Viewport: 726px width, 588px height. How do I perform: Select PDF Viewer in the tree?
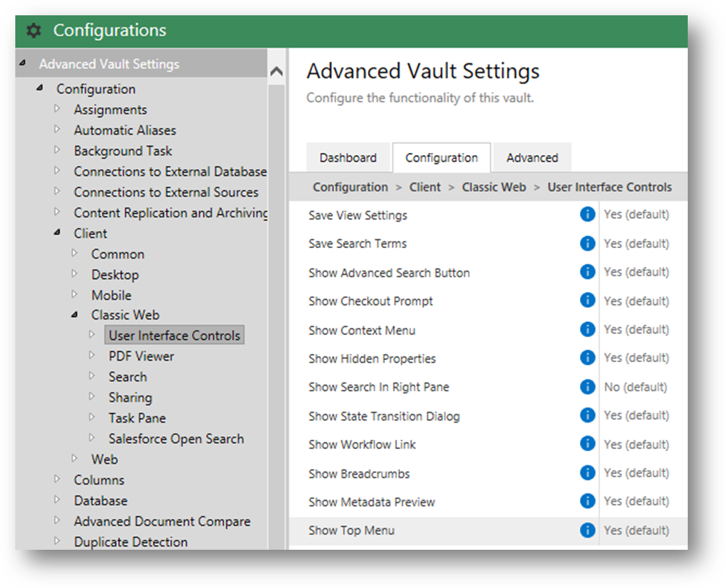141,356
